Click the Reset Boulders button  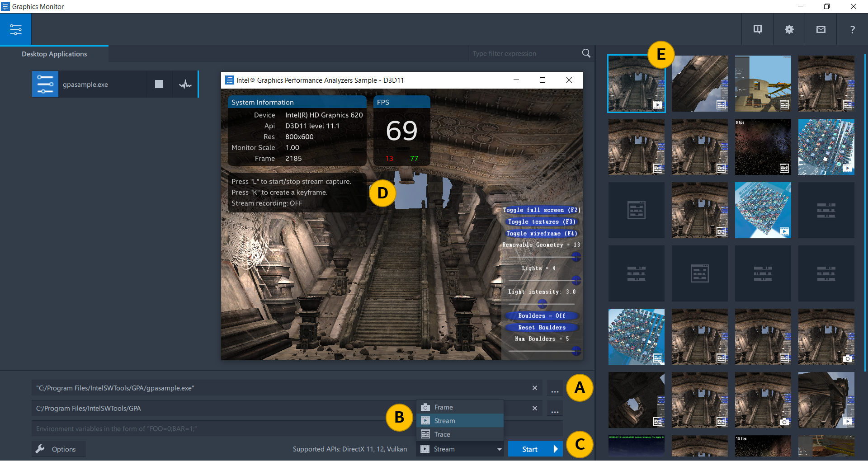(542, 328)
